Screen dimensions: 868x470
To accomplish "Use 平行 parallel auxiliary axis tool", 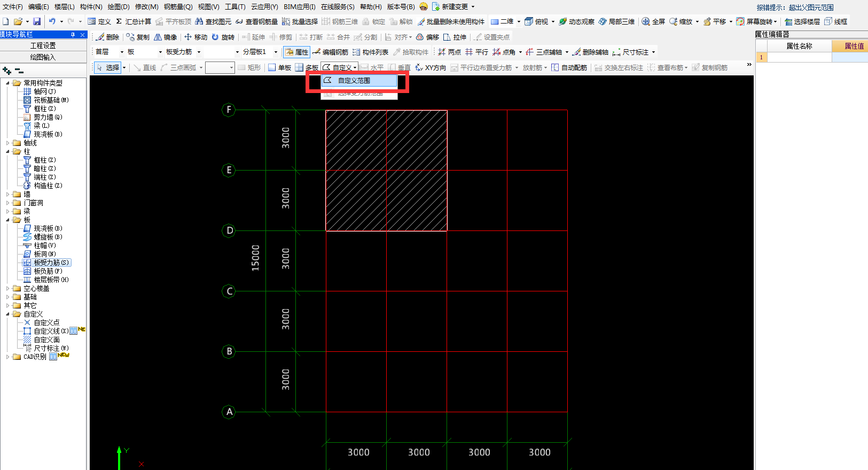I will coord(476,52).
